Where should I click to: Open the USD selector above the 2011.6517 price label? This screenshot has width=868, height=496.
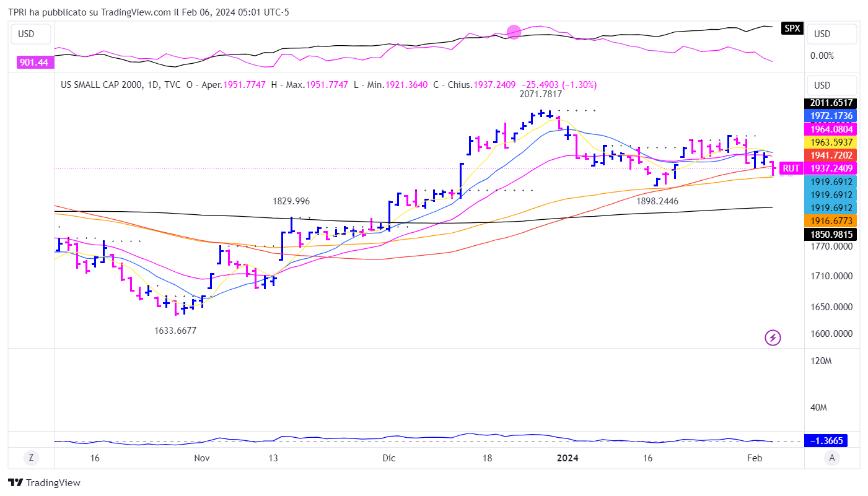click(831, 85)
